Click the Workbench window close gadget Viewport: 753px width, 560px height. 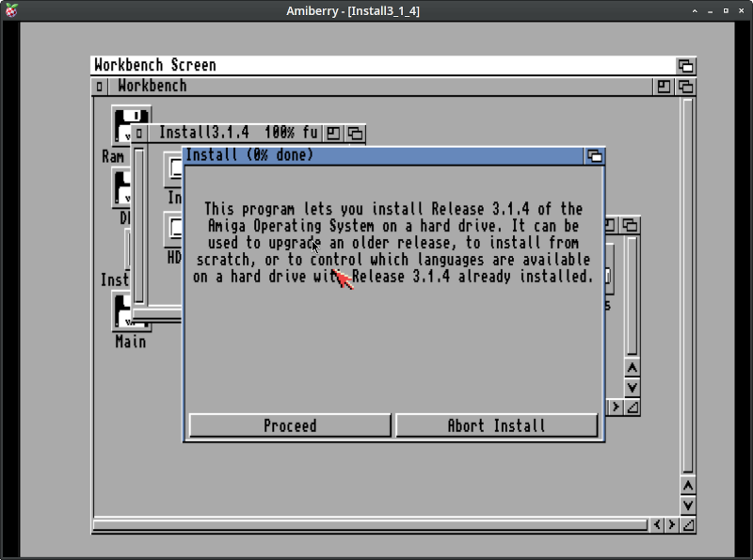100,87
